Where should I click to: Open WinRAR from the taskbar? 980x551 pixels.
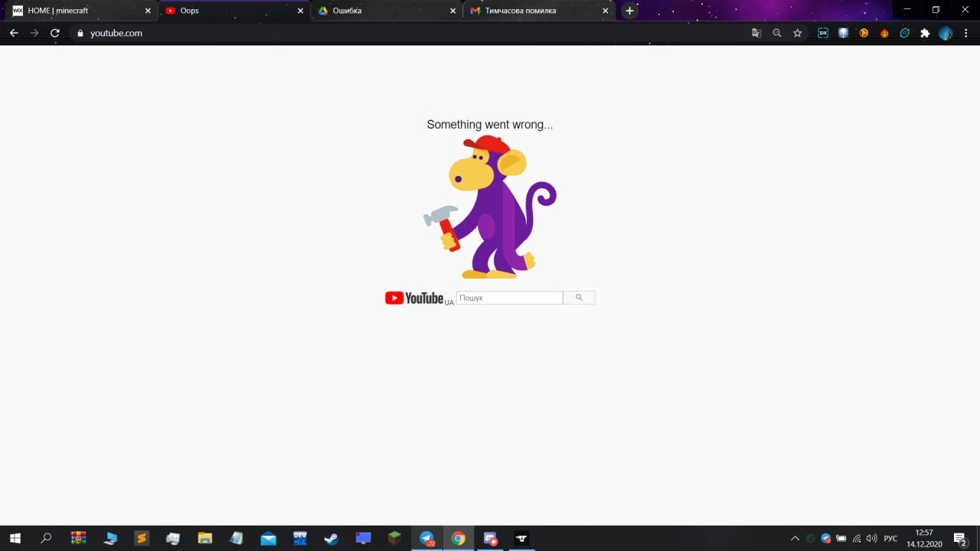point(79,539)
